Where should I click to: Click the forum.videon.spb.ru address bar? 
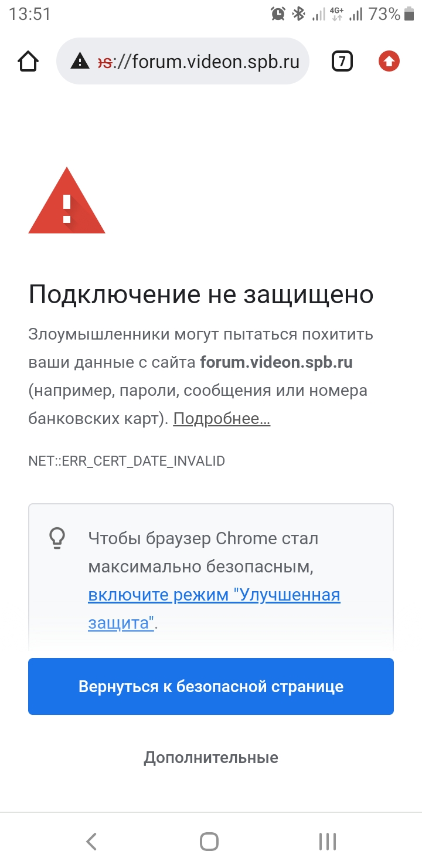pos(182,61)
